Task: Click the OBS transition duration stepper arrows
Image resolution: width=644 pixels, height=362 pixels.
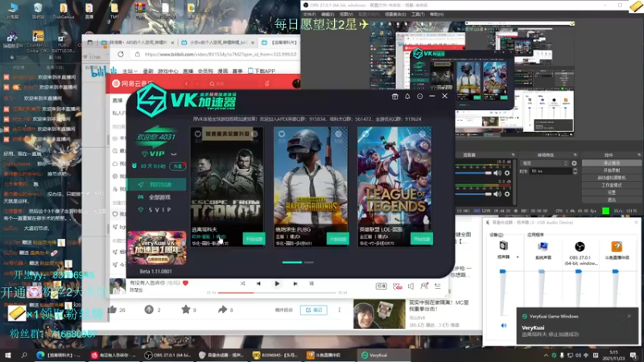Action: (575, 171)
